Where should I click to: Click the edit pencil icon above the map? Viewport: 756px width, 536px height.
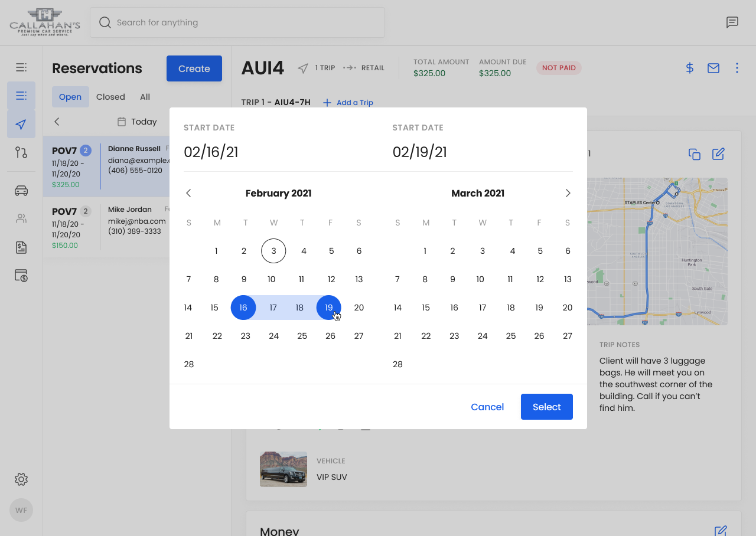pos(718,154)
